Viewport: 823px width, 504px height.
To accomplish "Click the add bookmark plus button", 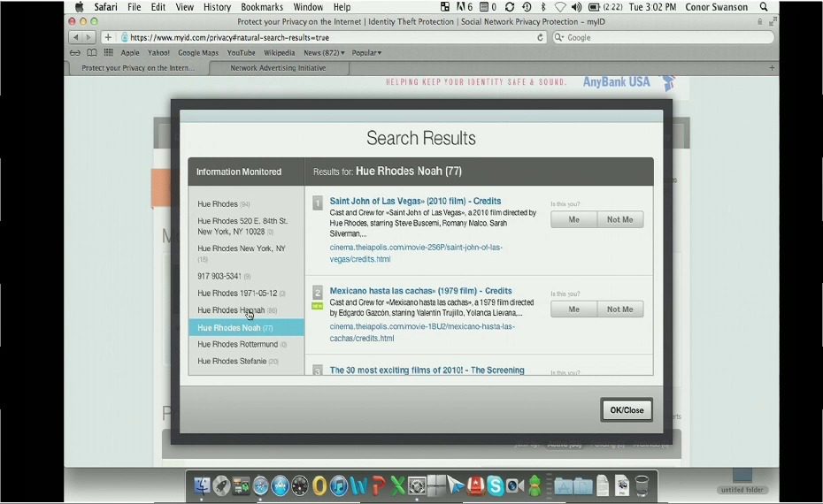I will (108, 37).
